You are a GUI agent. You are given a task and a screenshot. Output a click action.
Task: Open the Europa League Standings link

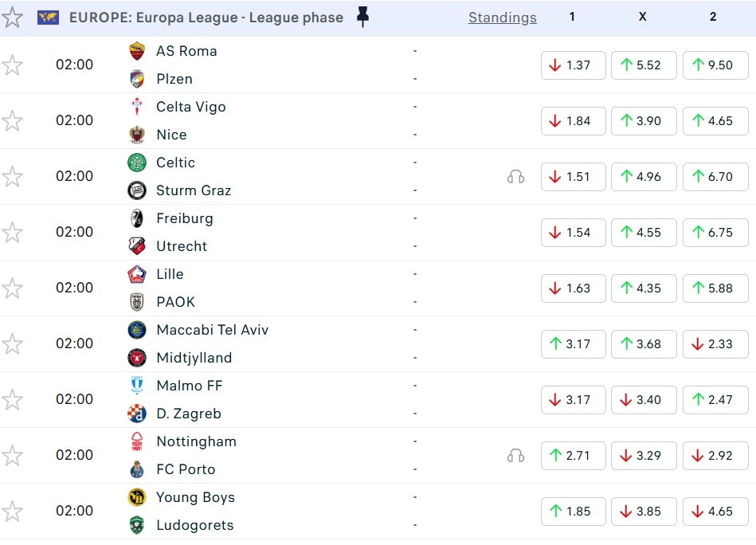[502, 18]
